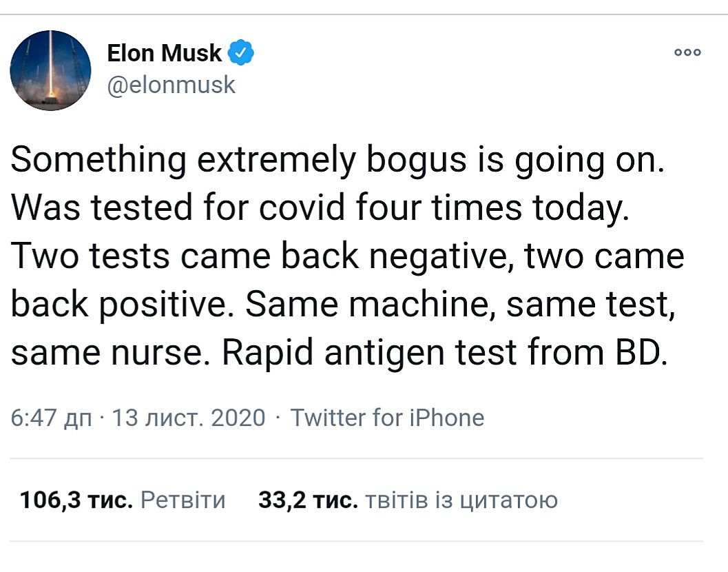Screen dimensions: 728x572
Task: Click the 13 лист. 2020 date
Action: click(x=188, y=418)
